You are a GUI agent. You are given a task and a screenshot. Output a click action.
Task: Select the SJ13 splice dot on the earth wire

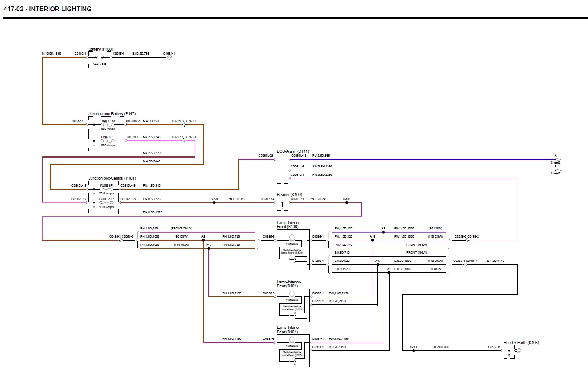coord(403,351)
